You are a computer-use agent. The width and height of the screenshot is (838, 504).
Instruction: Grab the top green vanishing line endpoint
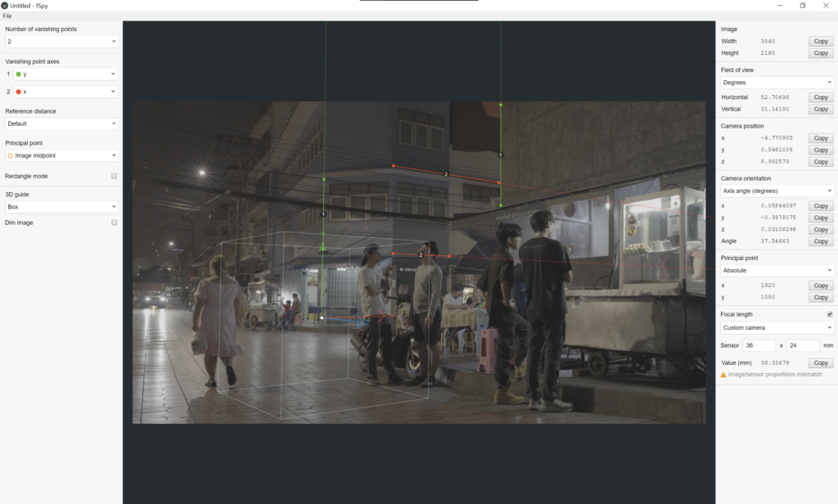pos(501,105)
